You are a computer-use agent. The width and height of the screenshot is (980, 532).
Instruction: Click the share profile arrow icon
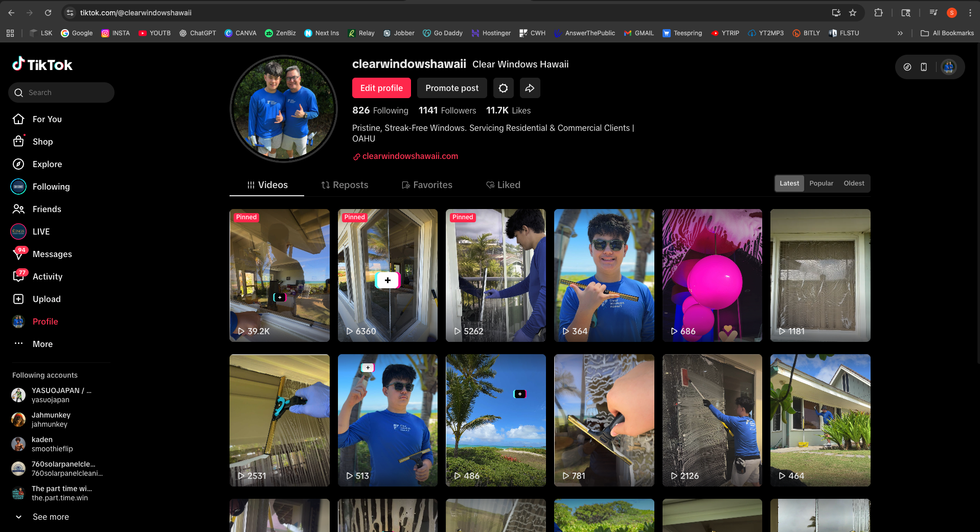[530, 88]
